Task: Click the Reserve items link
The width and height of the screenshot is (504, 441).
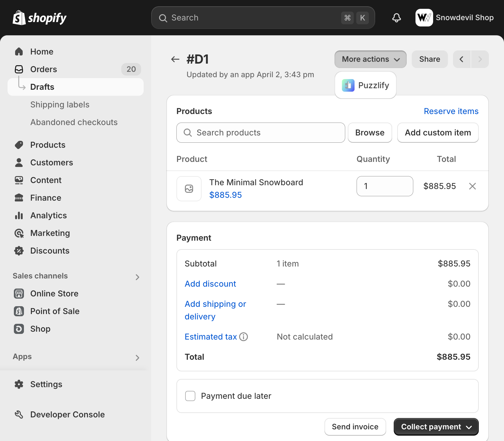Action: (451, 111)
